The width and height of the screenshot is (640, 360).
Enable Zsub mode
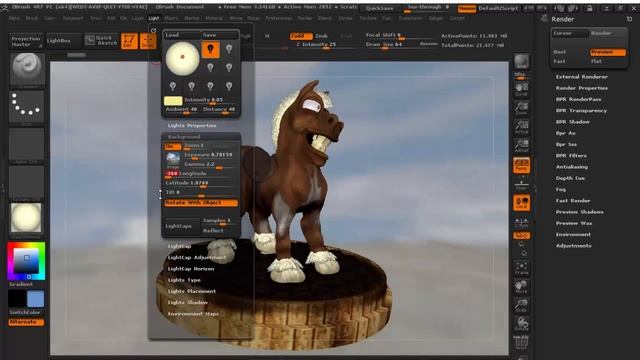click(x=321, y=36)
